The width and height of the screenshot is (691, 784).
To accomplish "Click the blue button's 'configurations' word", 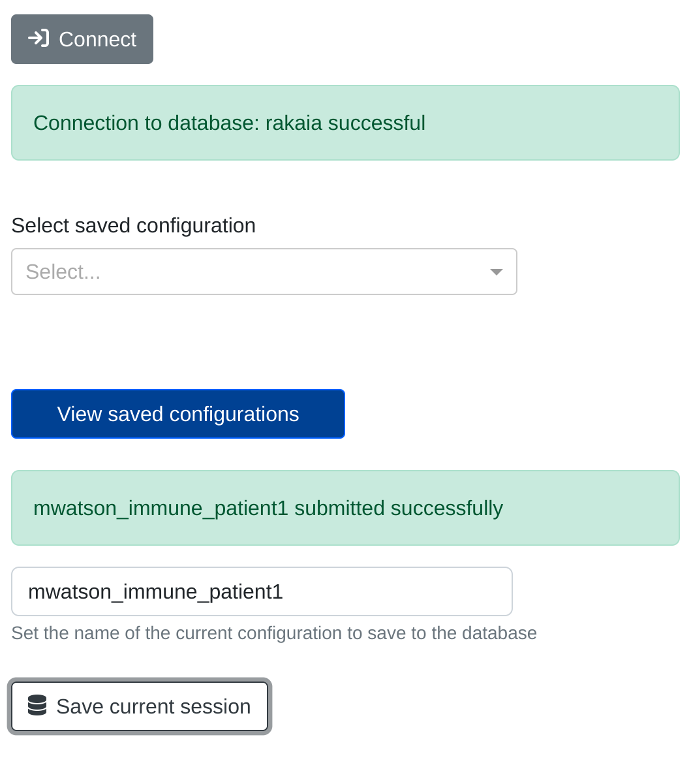I will pyautogui.click(x=234, y=414).
